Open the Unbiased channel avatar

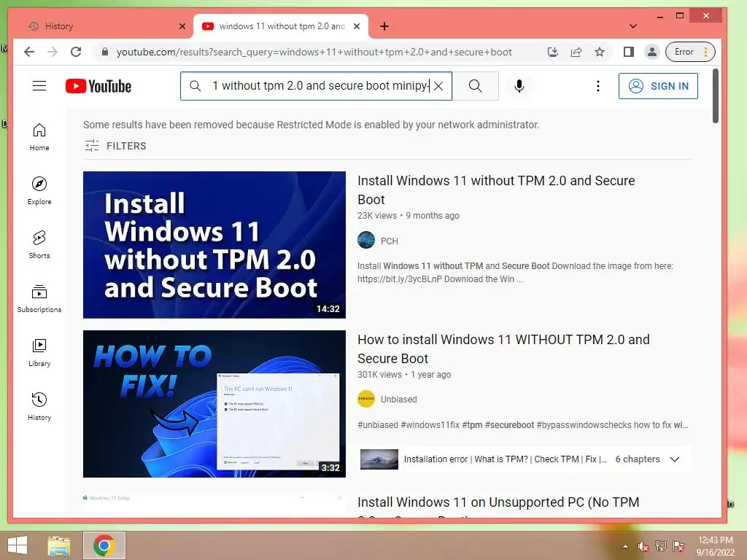(366, 399)
